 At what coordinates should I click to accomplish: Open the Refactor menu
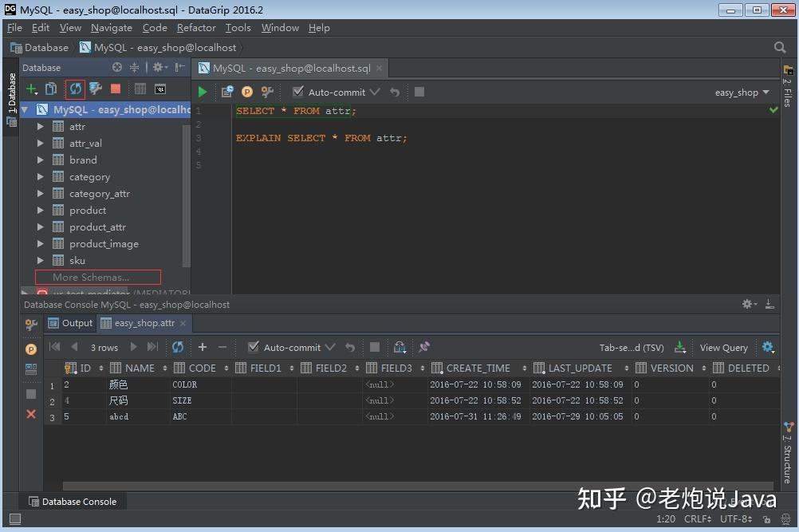click(x=195, y=27)
